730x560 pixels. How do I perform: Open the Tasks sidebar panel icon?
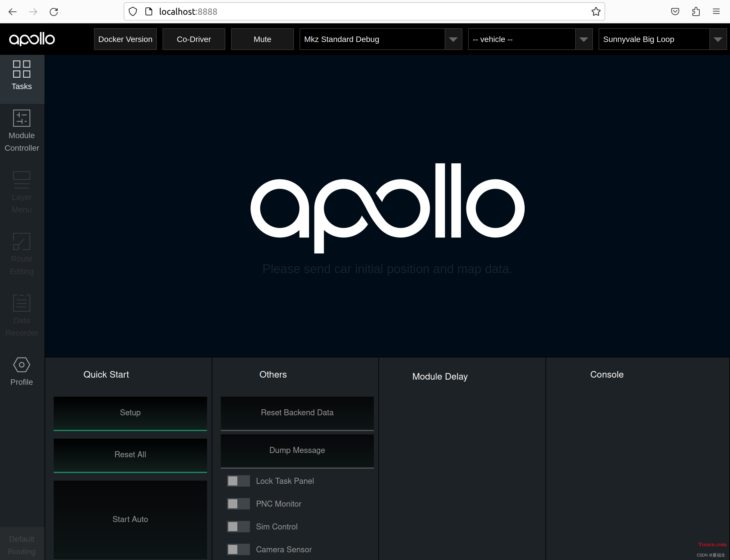pos(22,69)
